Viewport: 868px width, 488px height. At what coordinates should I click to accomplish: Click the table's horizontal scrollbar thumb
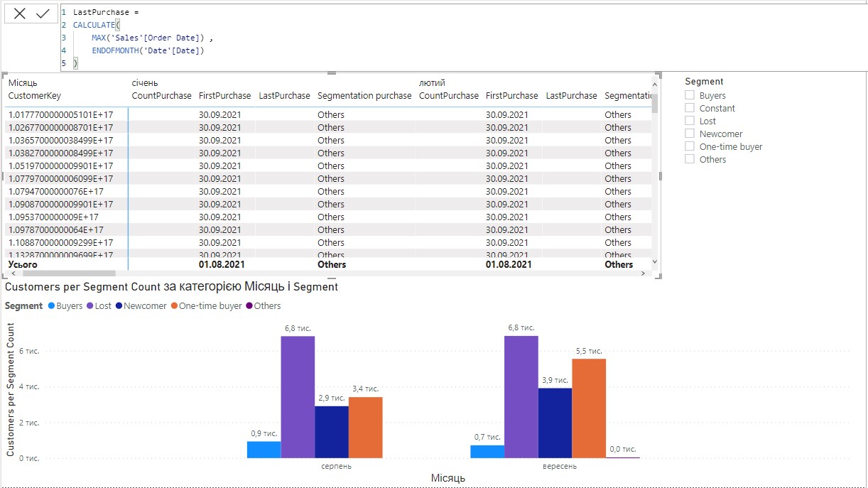(68, 273)
